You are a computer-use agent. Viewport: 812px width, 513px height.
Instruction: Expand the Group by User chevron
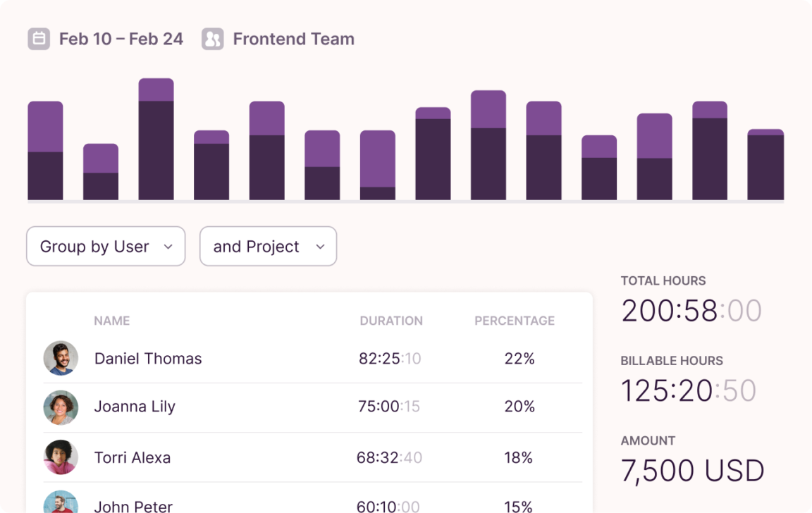pyautogui.click(x=168, y=247)
